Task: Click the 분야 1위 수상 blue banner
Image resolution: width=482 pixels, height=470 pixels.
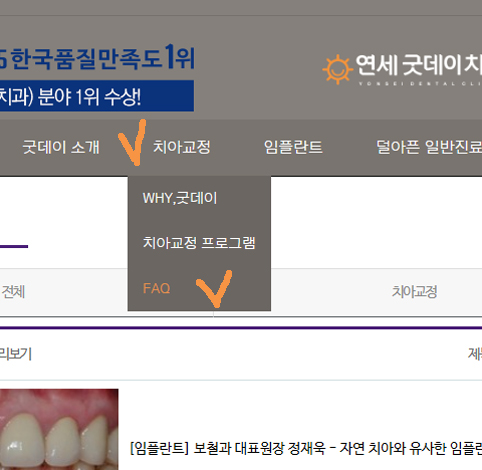Action: [x=97, y=96]
